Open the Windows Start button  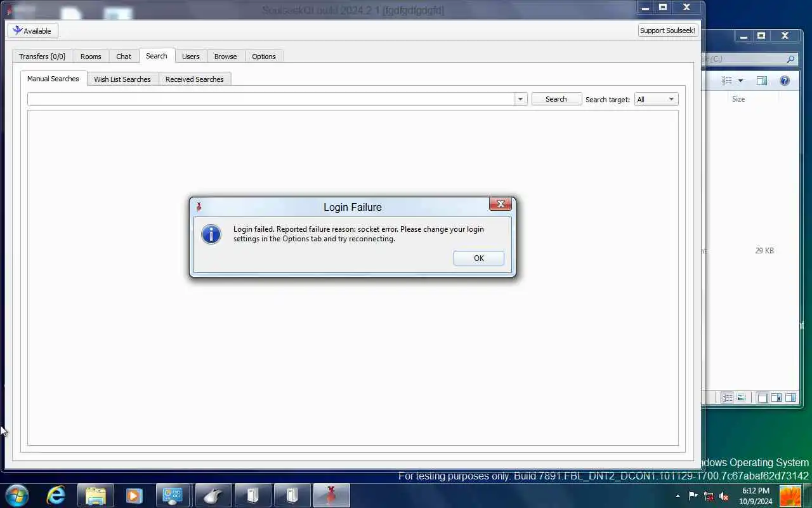tap(17, 495)
